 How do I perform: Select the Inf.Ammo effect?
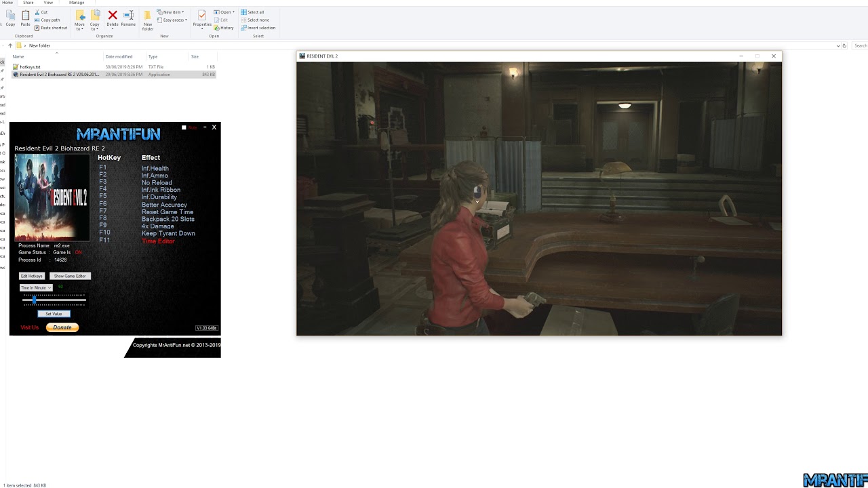point(155,176)
